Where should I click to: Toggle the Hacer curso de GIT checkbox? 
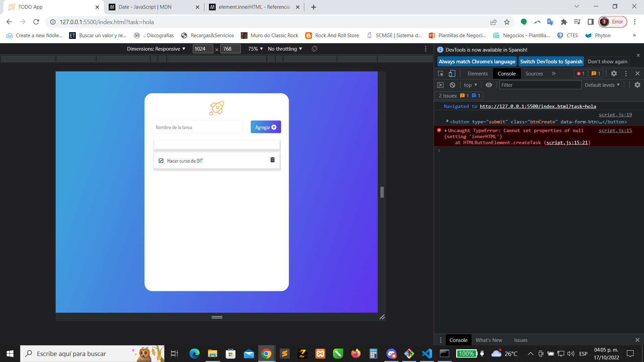point(161,161)
